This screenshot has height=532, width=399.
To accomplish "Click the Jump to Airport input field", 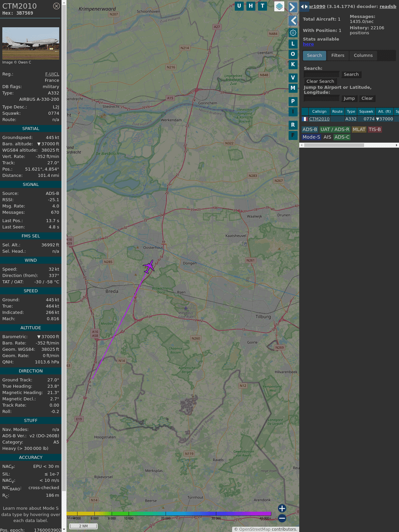I will (322, 98).
